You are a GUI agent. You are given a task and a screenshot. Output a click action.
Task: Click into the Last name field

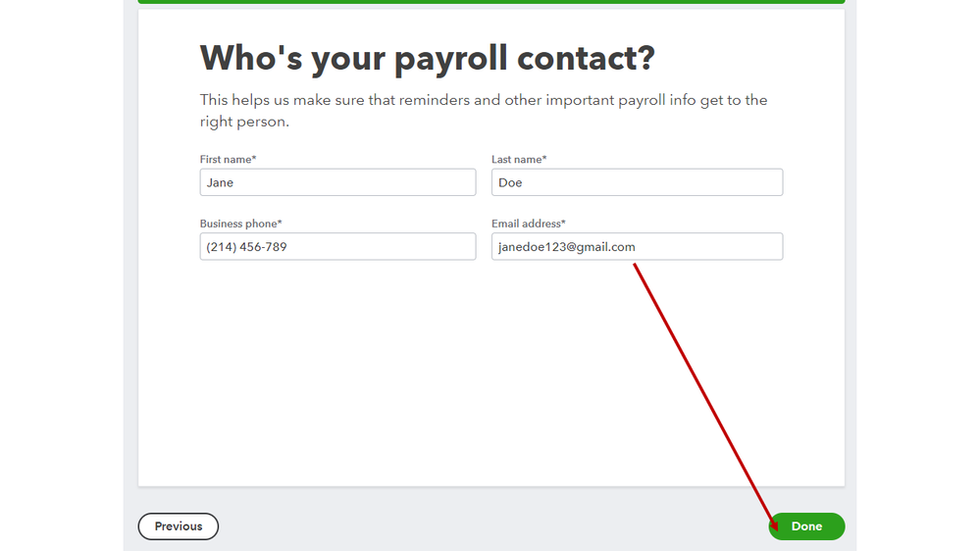pos(637,182)
